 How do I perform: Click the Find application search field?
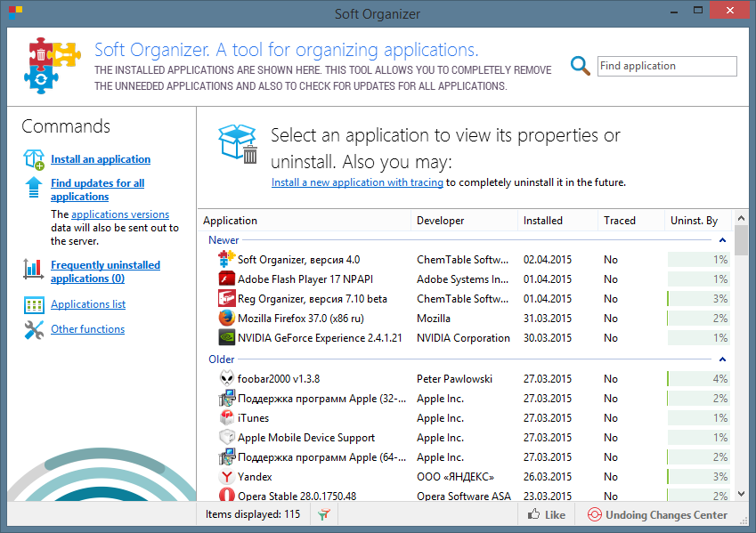tap(666, 66)
